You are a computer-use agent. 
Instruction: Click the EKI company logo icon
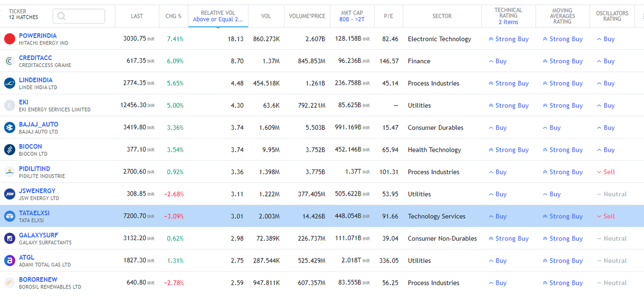[9, 106]
